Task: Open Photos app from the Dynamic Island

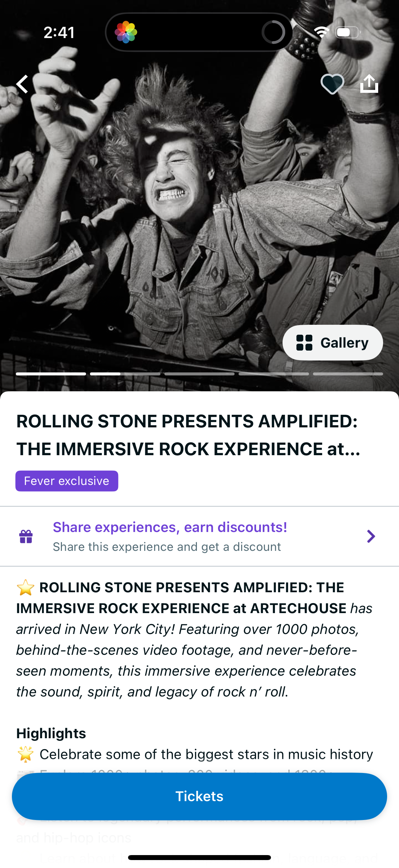Action: coord(127,32)
